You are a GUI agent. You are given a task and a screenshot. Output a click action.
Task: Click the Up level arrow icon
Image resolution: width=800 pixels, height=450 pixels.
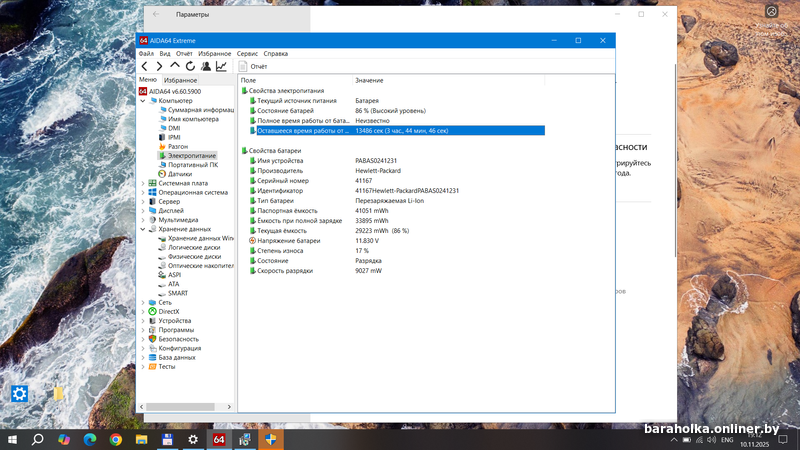click(175, 66)
